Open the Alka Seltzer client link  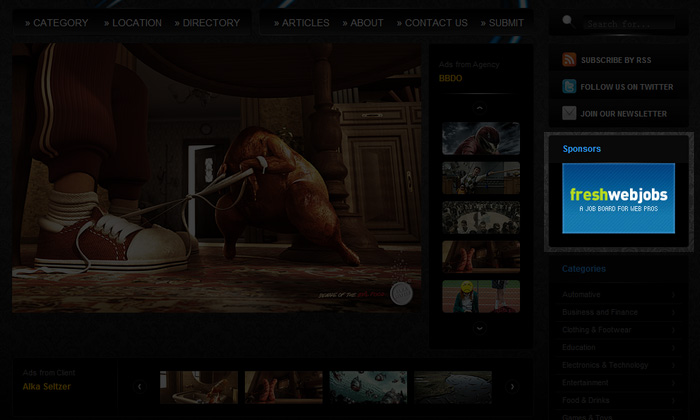click(x=46, y=387)
